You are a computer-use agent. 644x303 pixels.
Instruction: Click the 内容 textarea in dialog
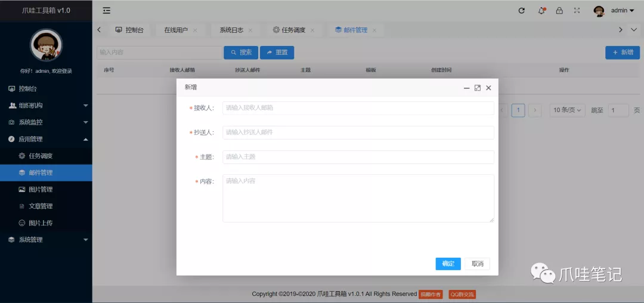tap(358, 198)
